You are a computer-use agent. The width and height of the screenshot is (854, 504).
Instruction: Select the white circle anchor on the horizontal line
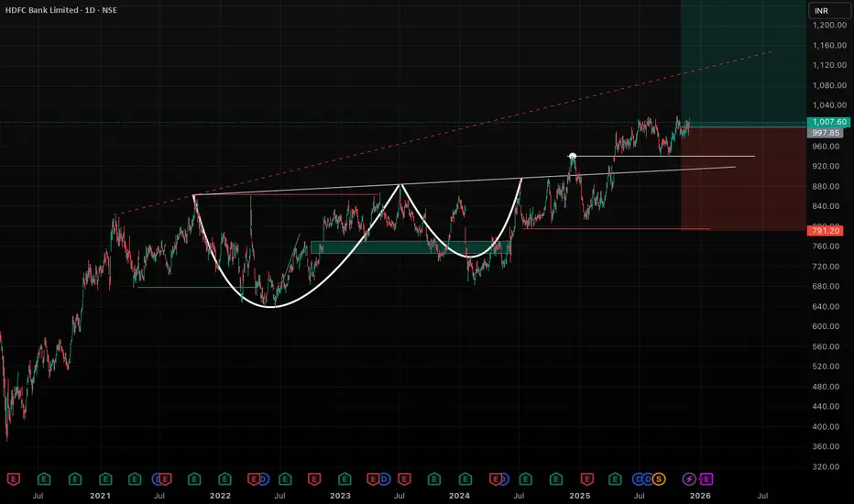573,157
